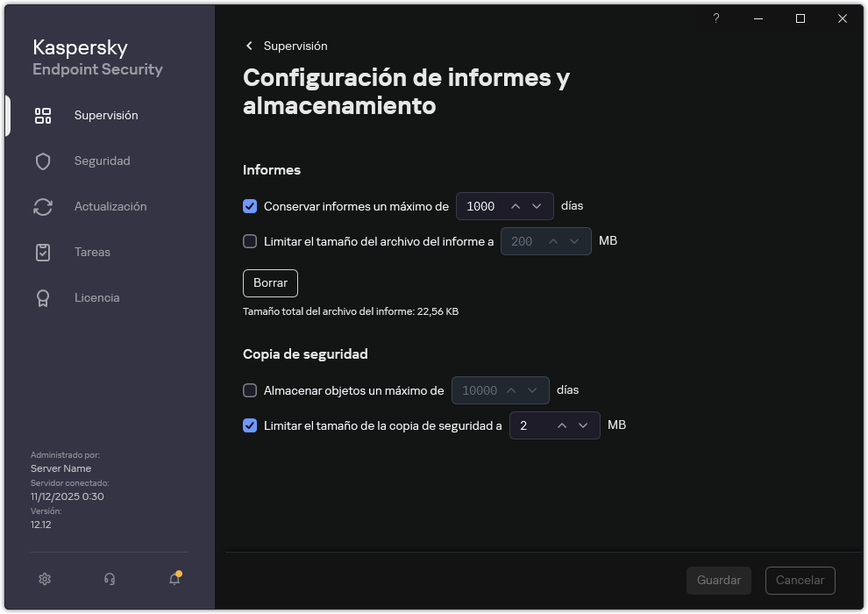
Task: Open the days dropdown set to 1000
Action: [x=504, y=206]
